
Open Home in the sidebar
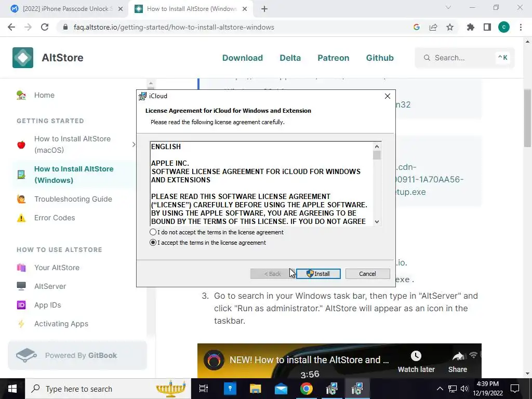coord(44,95)
